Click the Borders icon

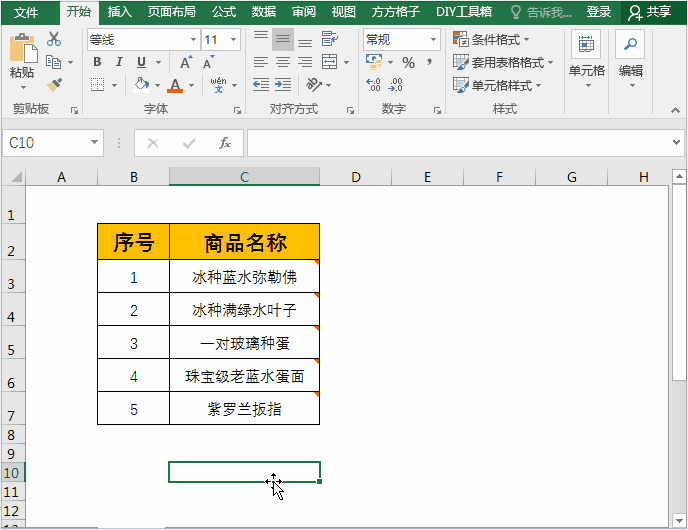click(x=97, y=84)
